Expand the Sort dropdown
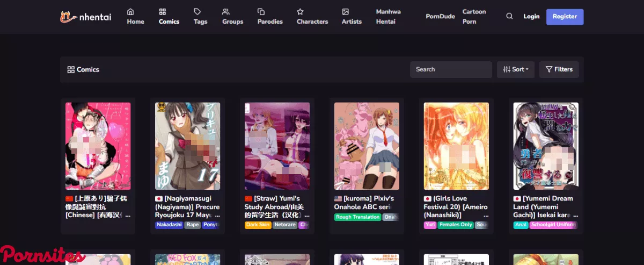 pos(516,69)
